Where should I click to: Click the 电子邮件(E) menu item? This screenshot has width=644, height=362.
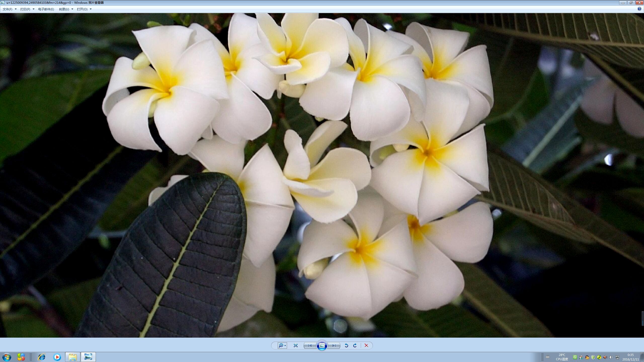(46, 9)
